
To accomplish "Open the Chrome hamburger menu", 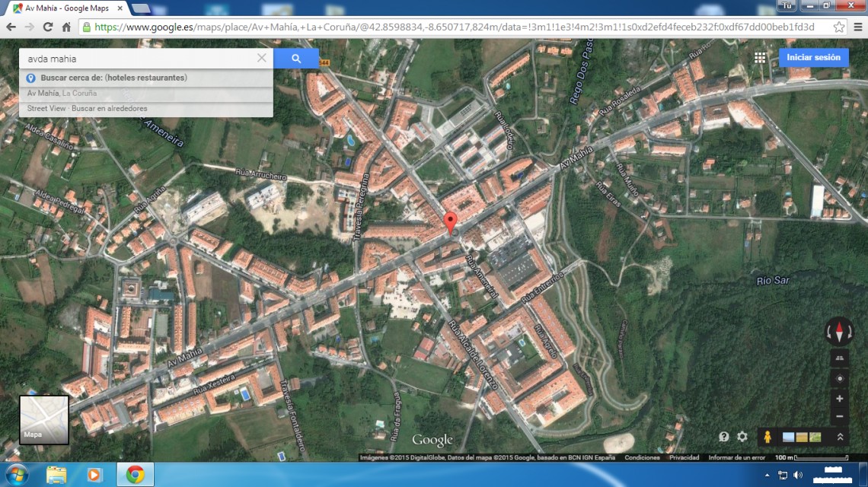I will click(x=857, y=27).
